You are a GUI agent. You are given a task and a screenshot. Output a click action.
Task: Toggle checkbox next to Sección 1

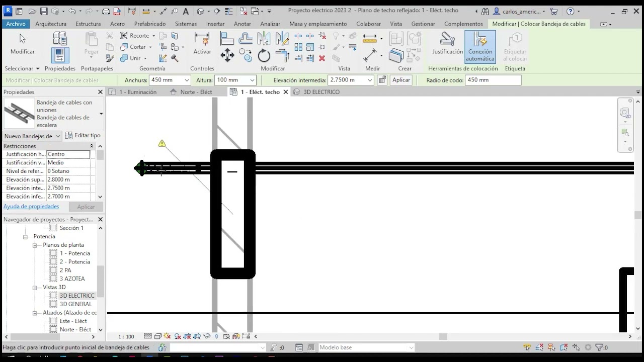(x=53, y=228)
